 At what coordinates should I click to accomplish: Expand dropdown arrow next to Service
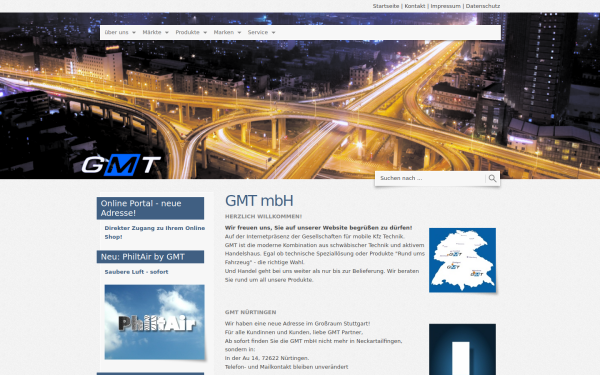click(x=273, y=33)
